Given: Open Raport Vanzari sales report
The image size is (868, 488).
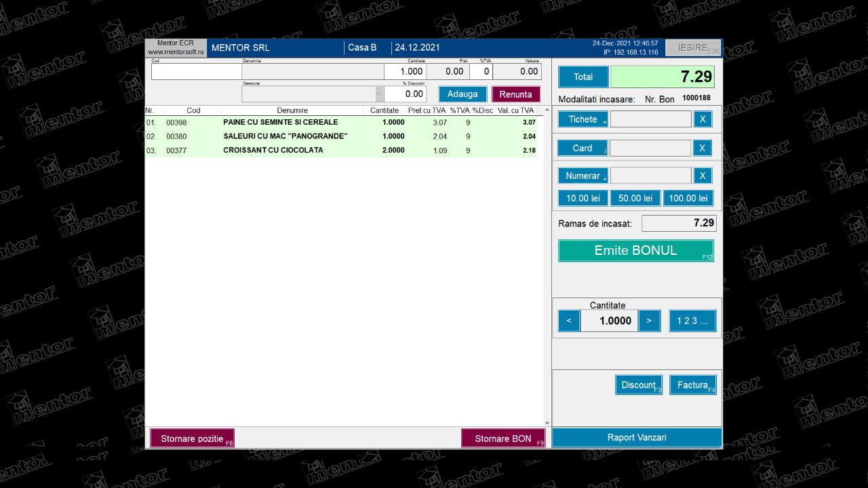Looking at the screenshot, I should coord(637,438).
